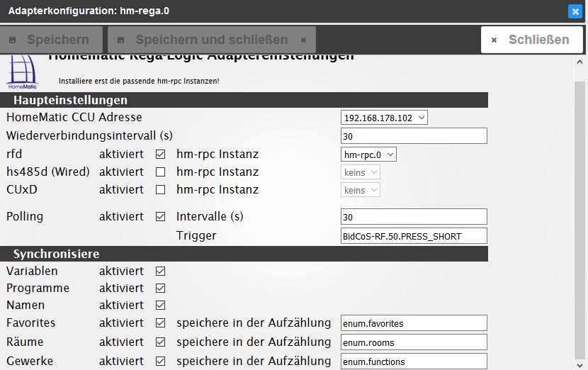Click the enum.functions input field
588x370 pixels.
point(414,361)
